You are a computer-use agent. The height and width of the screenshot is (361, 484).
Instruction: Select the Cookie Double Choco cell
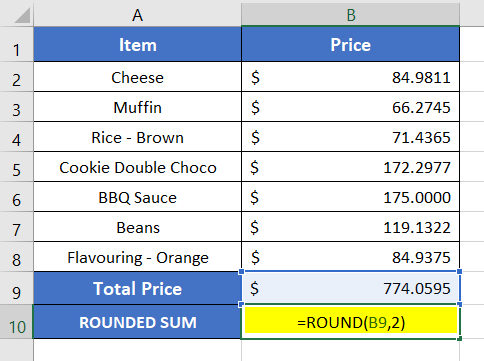coord(137,167)
